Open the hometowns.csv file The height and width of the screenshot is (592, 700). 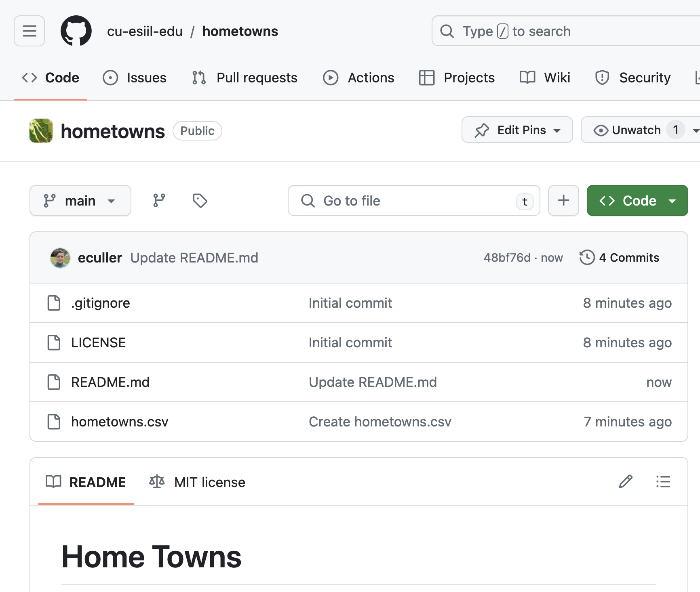pyautogui.click(x=120, y=422)
